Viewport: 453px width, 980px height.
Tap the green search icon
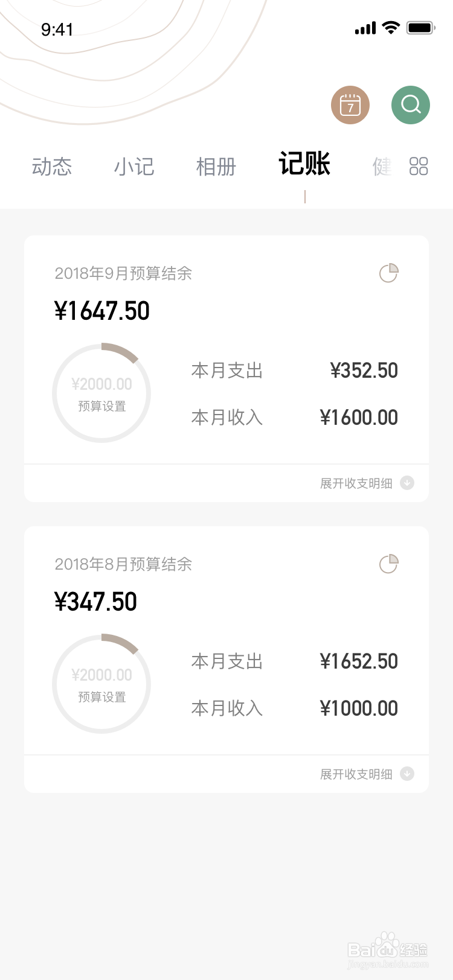tap(411, 105)
